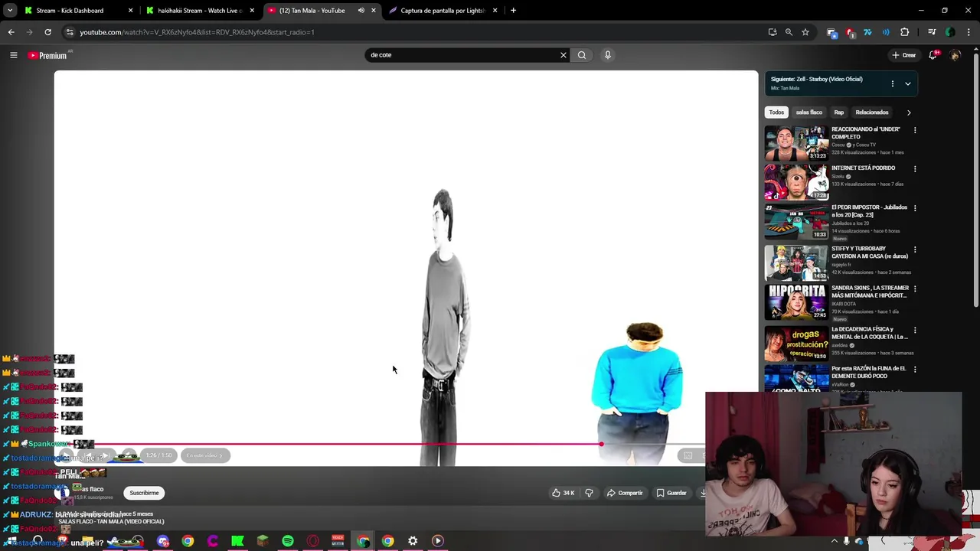The width and height of the screenshot is (980, 551).
Task: Collapse the playlist mix panel chevron
Action: coord(907,83)
